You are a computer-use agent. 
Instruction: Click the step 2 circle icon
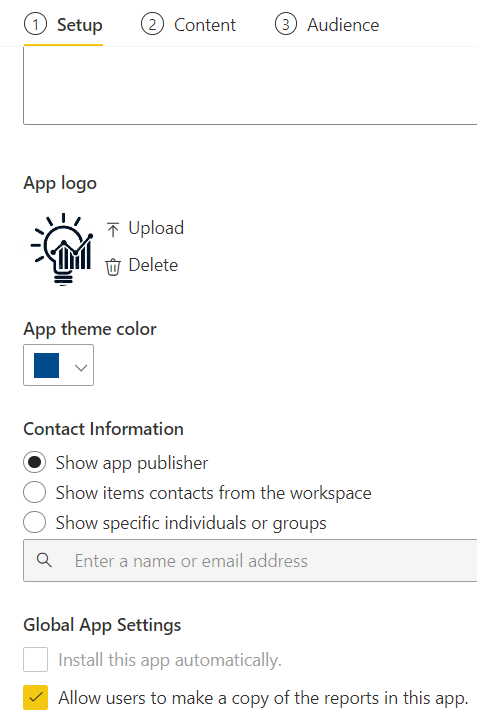(x=152, y=24)
